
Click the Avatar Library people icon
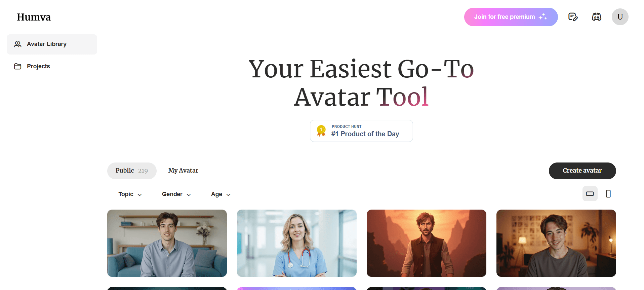18,44
